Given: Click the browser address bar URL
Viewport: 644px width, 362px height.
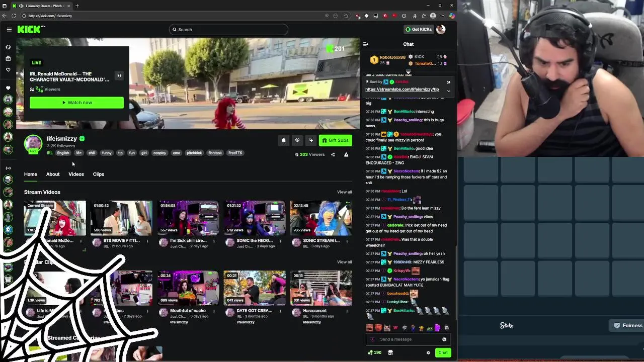Looking at the screenshot, I should click(50, 16).
